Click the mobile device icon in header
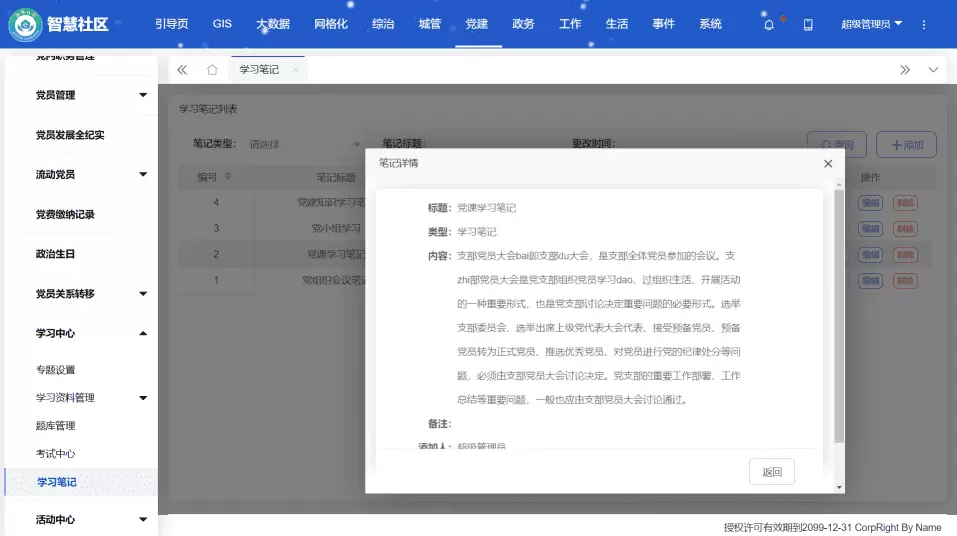This screenshot has height=536, width=957. [x=808, y=24]
